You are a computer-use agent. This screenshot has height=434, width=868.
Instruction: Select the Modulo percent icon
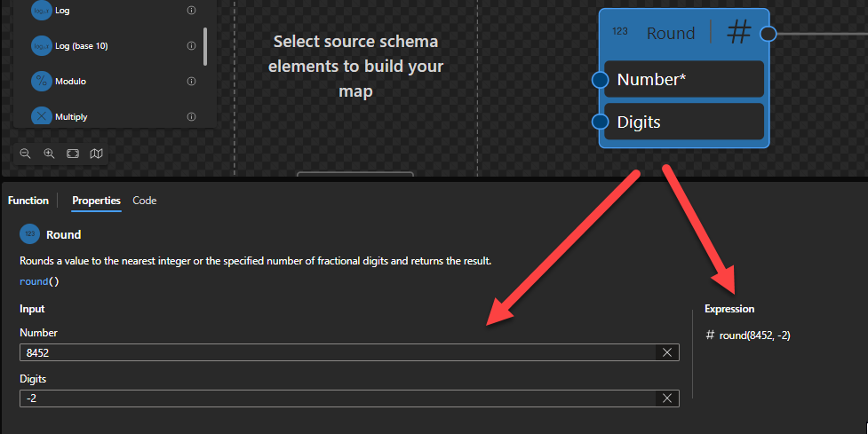(42, 82)
